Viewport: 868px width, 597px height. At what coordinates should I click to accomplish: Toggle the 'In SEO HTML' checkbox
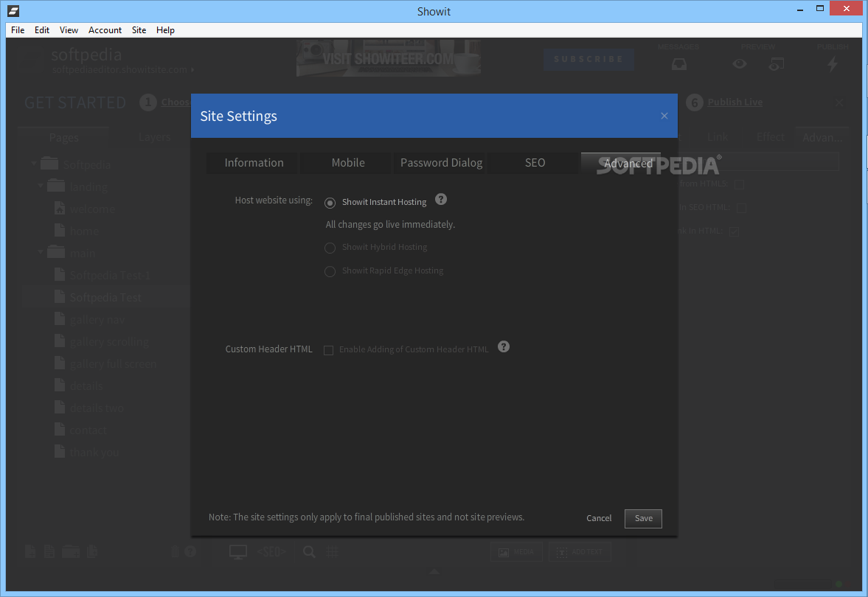[x=742, y=208]
